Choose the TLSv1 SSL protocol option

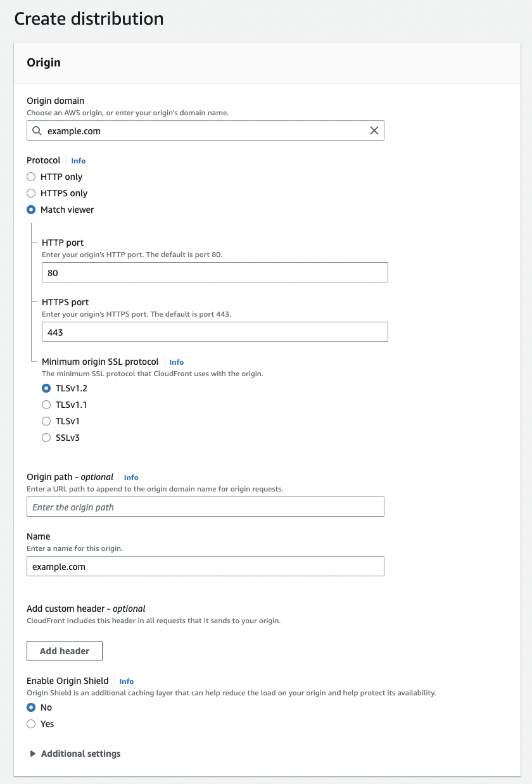[46, 421]
